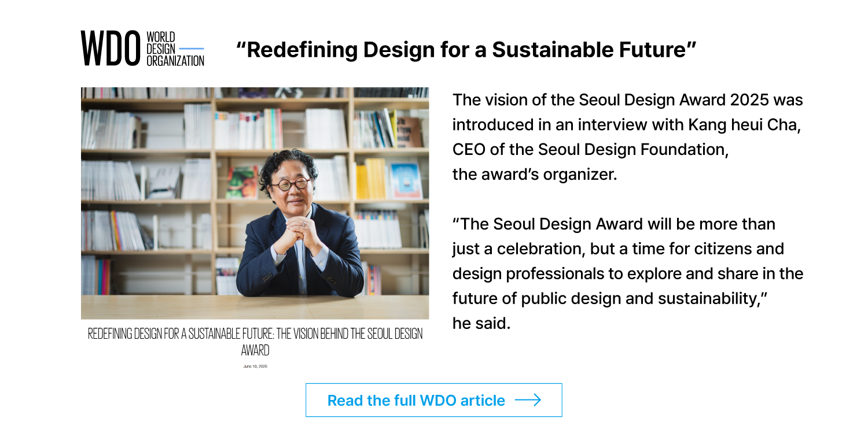Click the WDO logo

tap(142, 49)
